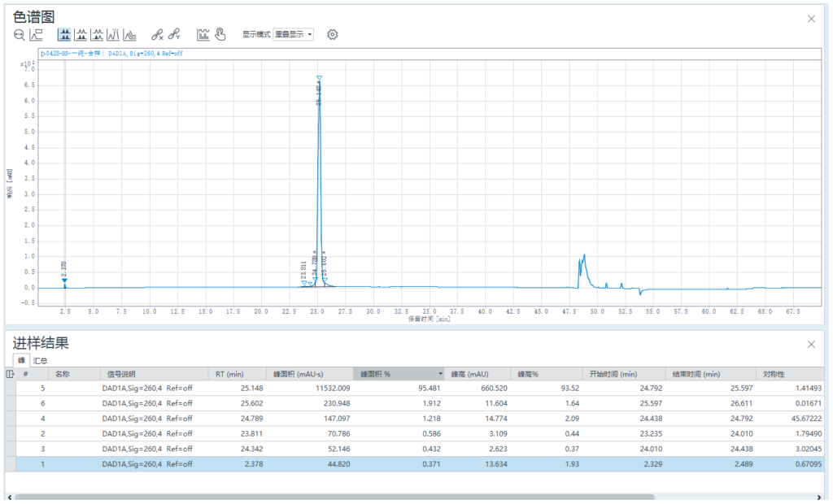Open the 显示模式 dropdown showing 重叠显示
Image resolution: width=833 pixels, height=504 pixels.
coord(293,35)
